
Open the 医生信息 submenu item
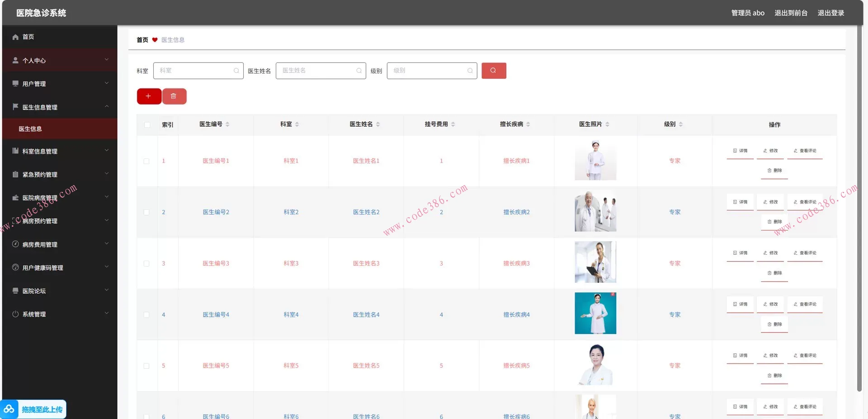coord(30,129)
